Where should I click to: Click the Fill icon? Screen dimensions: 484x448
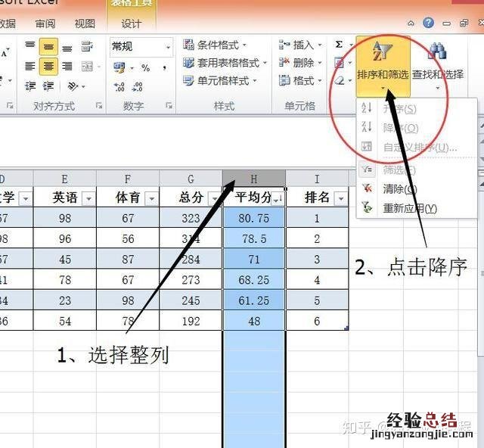click(x=339, y=64)
